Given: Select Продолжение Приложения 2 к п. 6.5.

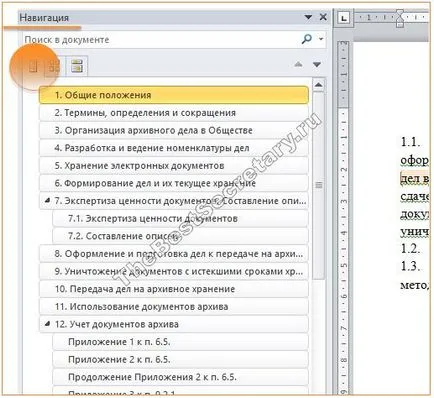Looking at the screenshot, I should [180, 377].
